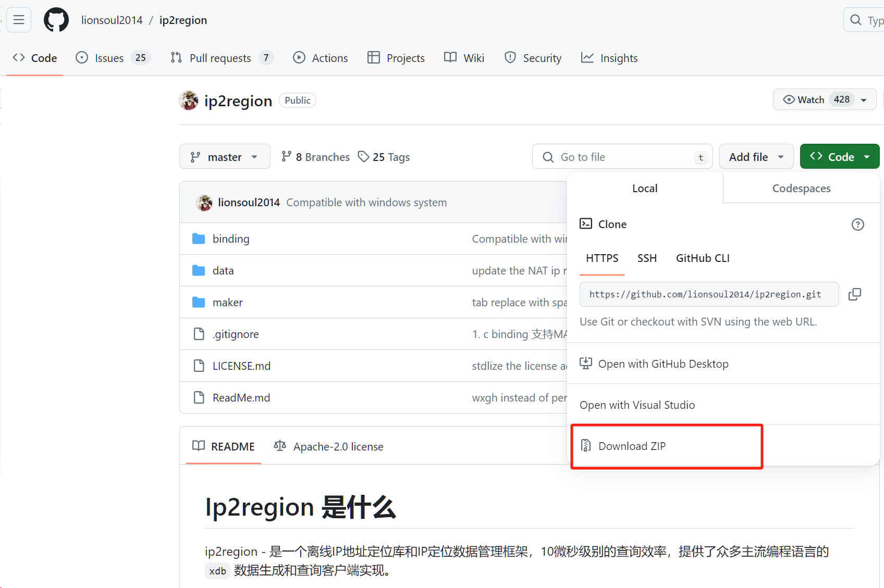Click the ip2region repository avatar image

(189, 101)
